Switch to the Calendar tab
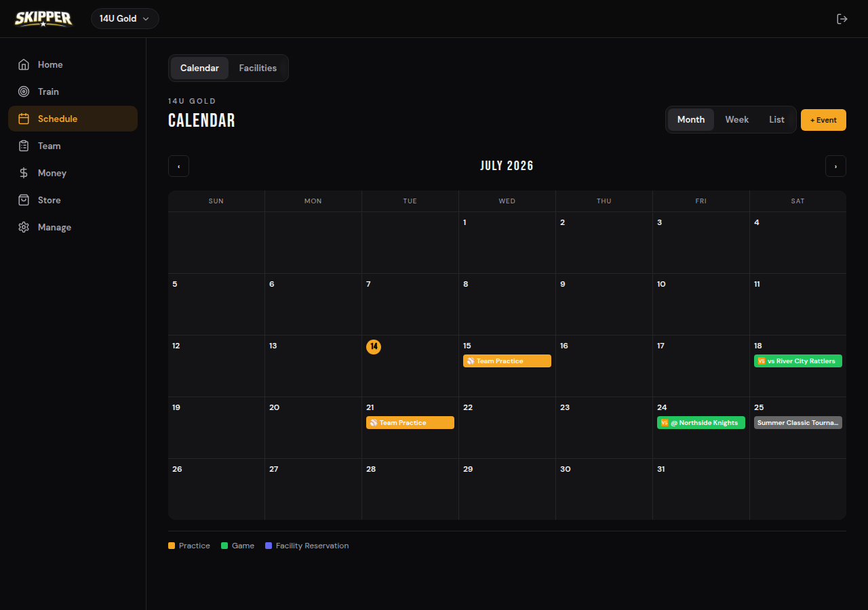Image resolution: width=868 pixels, height=610 pixels. (199, 68)
